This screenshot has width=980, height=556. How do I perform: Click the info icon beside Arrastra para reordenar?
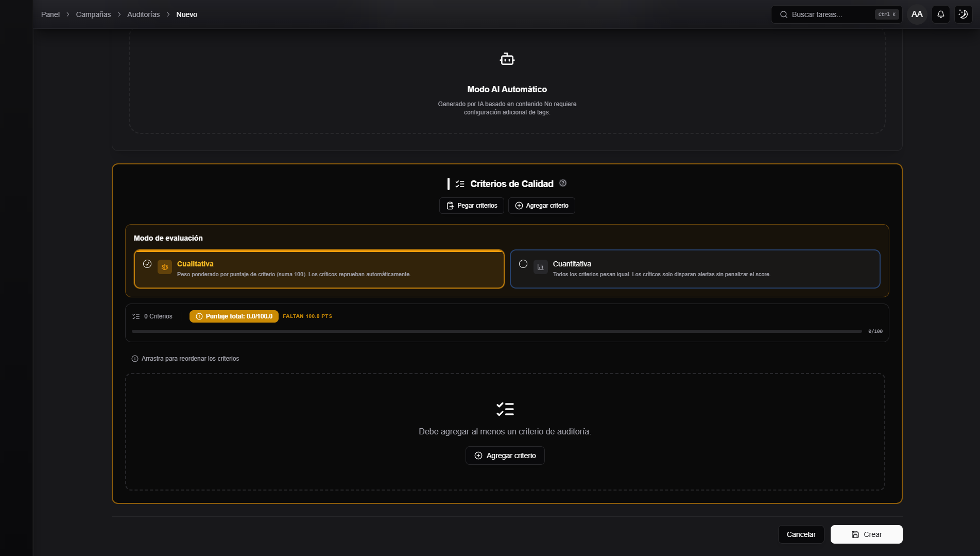pyautogui.click(x=135, y=359)
